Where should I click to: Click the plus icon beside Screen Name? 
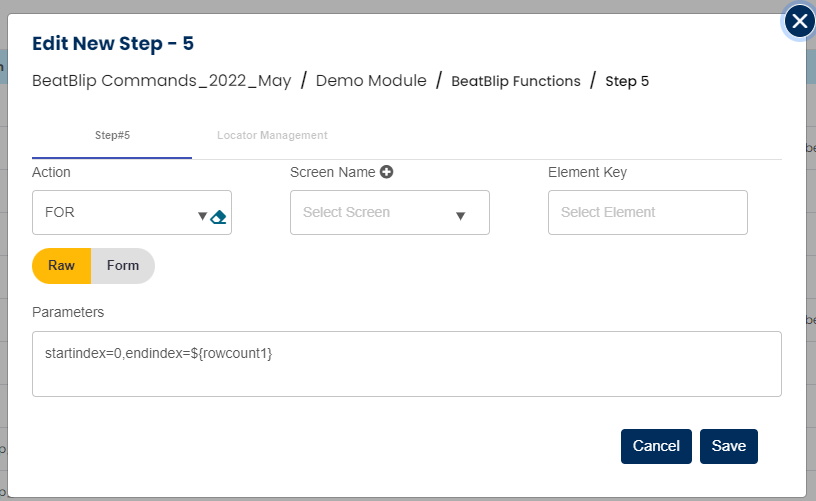coord(386,172)
